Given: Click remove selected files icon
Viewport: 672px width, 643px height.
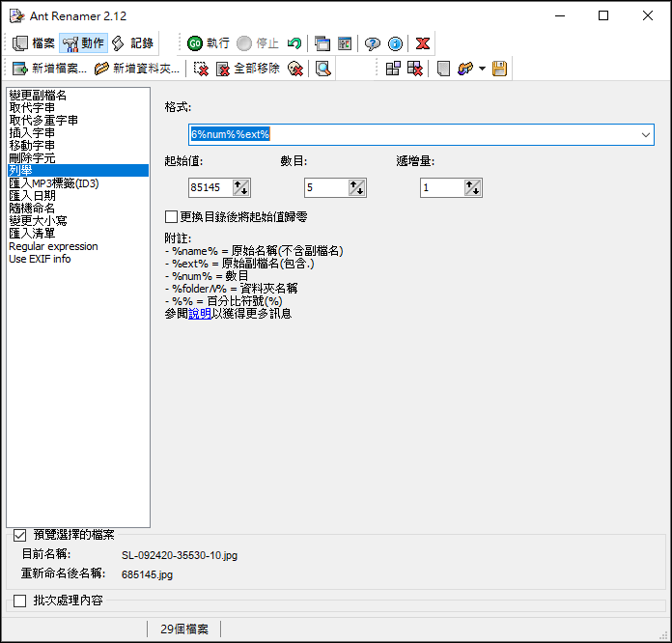Looking at the screenshot, I should 201,69.
